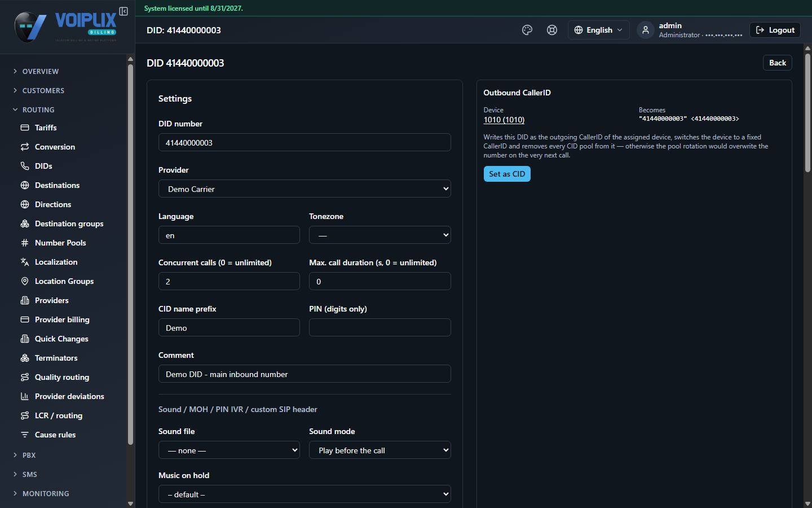Open Provider billing page
The height and width of the screenshot is (508, 812).
point(63,319)
